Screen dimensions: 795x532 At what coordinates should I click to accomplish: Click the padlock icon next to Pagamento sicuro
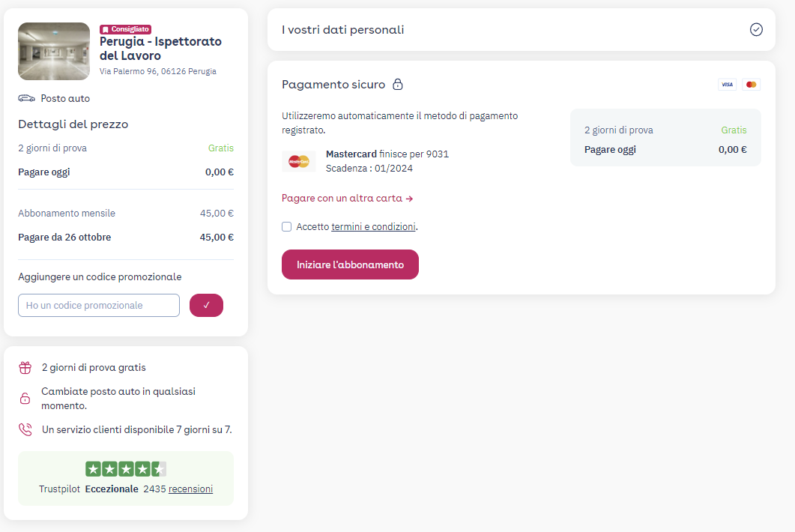click(x=398, y=84)
